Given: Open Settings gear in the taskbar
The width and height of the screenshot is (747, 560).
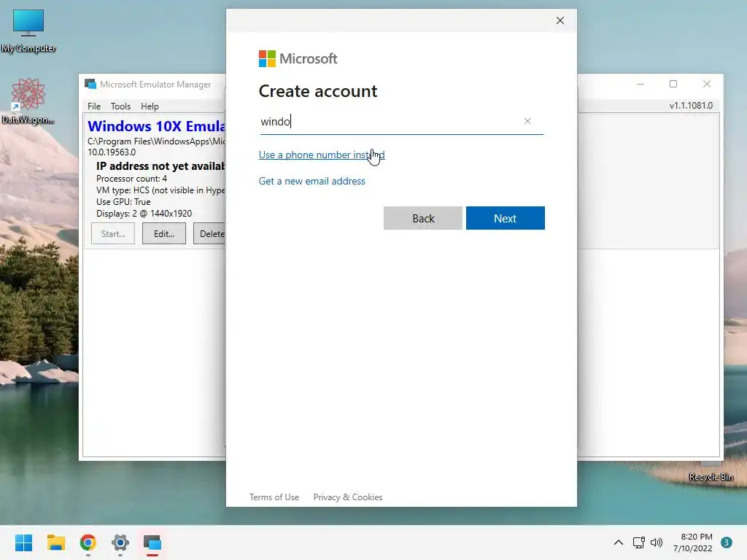Looking at the screenshot, I should (x=120, y=542).
